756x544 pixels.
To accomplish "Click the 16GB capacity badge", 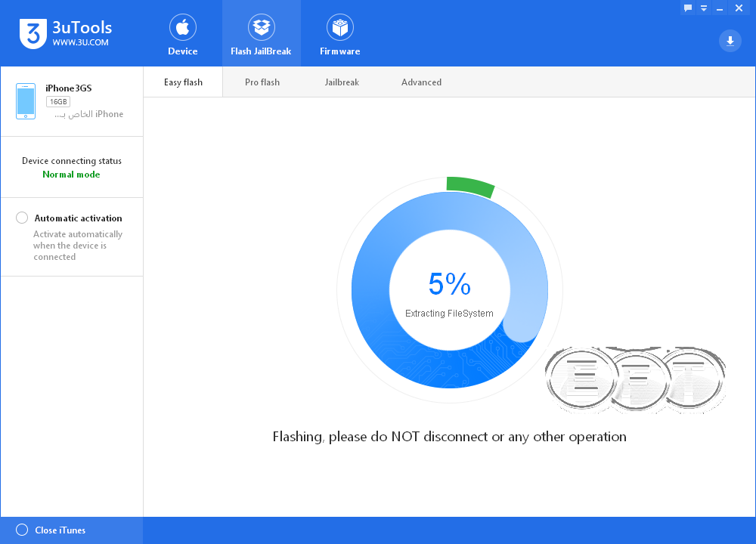I will (x=58, y=102).
